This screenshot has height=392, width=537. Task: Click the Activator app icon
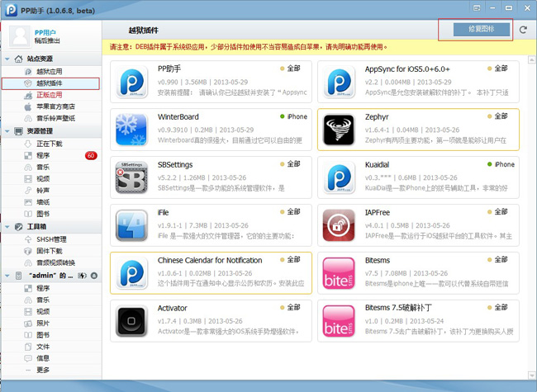(x=131, y=320)
